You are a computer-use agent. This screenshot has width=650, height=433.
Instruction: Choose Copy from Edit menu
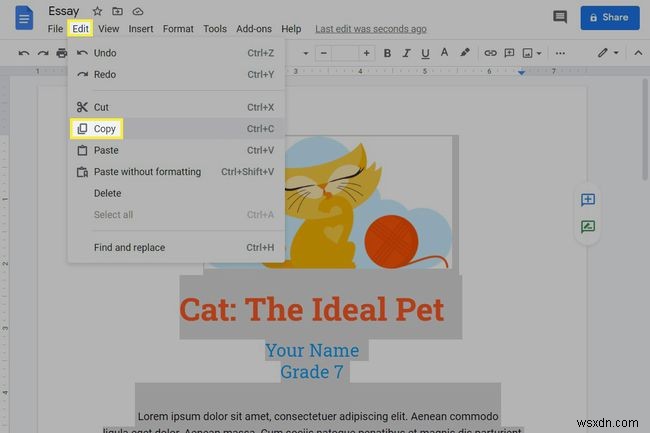pos(176,129)
